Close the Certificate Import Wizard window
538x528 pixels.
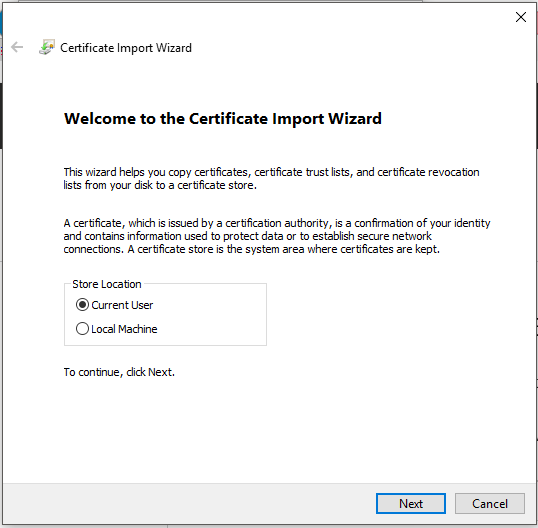click(521, 17)
